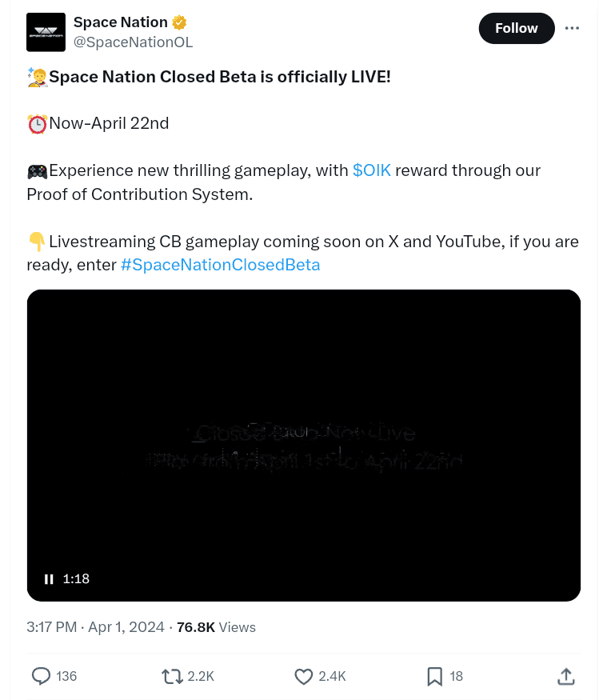The image size is (615, 700).
Task: Open the $OIK cashtag link
Action: 372,170
